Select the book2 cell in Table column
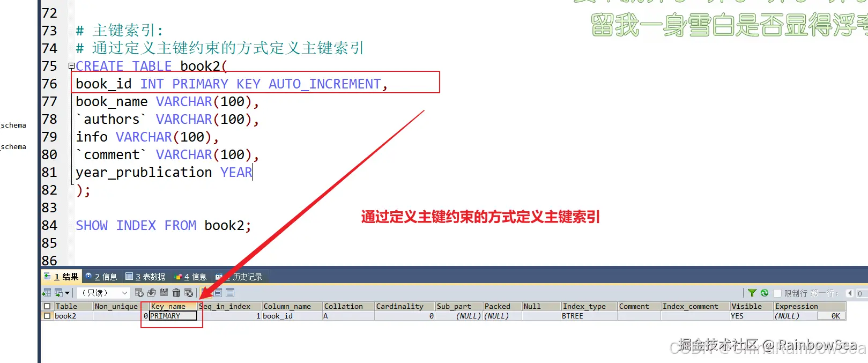Image resolution: width=868 pixels, height=363 pixels. tap(73, 316)
